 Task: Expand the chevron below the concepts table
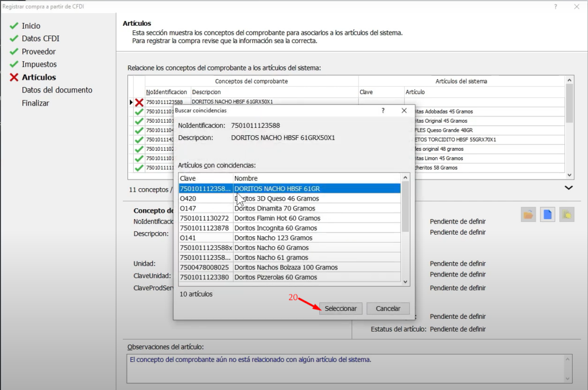coord(568,188)
